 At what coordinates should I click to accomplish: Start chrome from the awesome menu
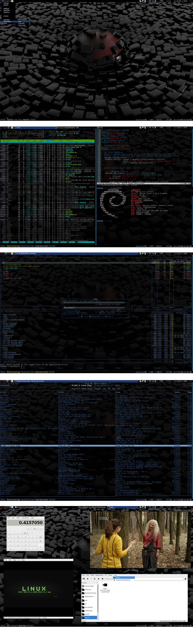(6, 16)
